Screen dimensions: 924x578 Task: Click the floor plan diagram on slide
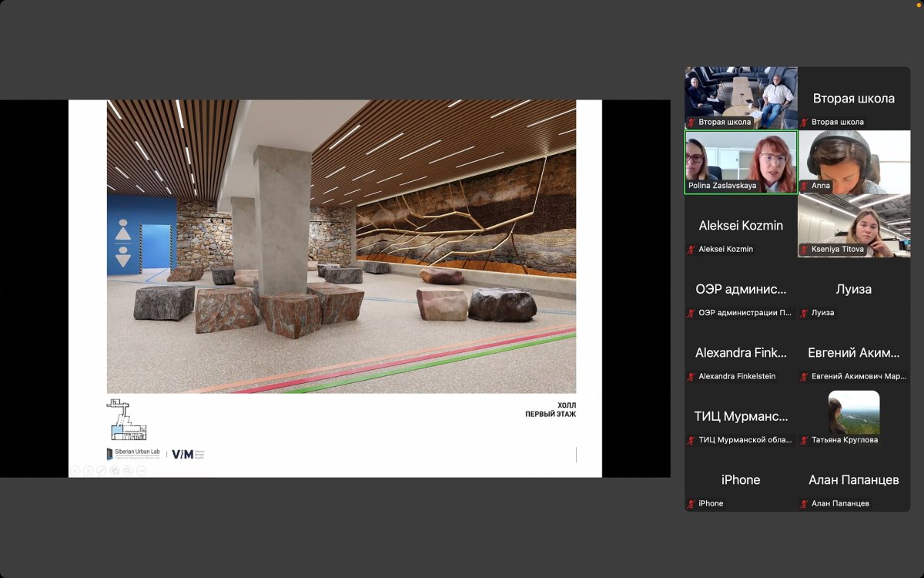(x=126, y=420)
